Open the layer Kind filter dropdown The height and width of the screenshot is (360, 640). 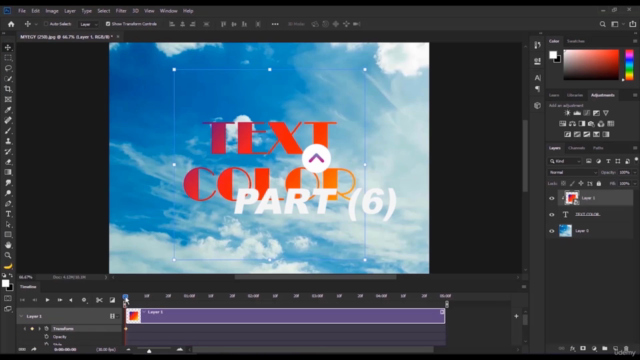[x=564, y=161]
